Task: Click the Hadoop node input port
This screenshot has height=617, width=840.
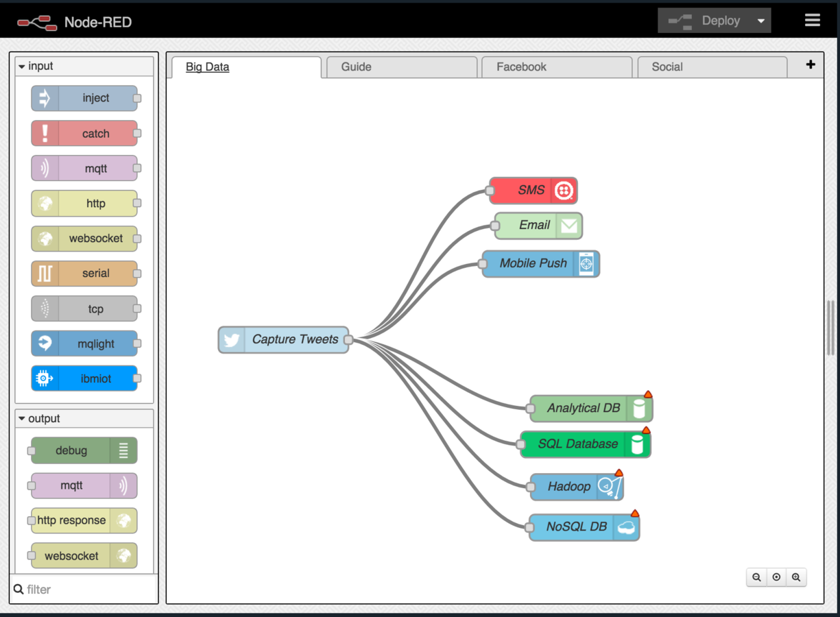Action: coord(531,487)
